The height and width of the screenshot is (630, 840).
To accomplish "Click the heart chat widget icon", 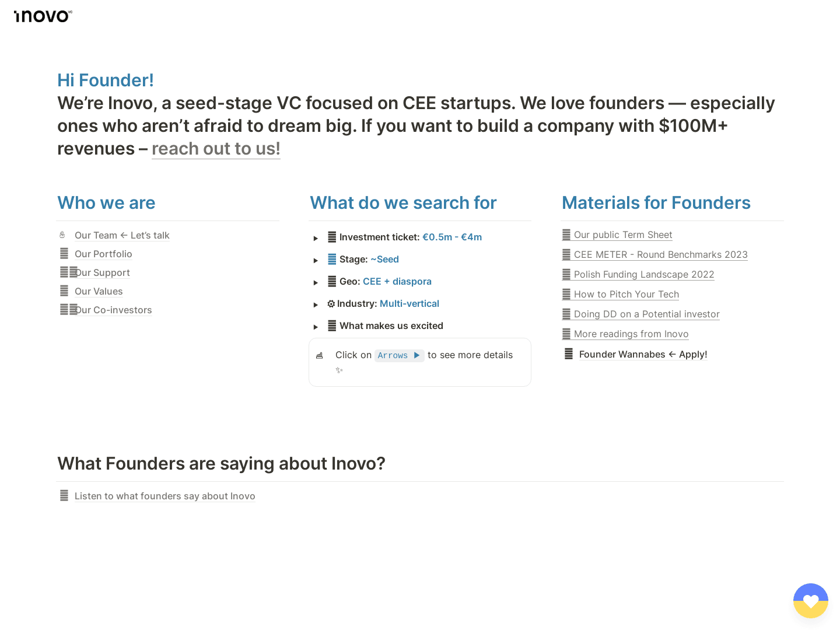I will [810, 600].
